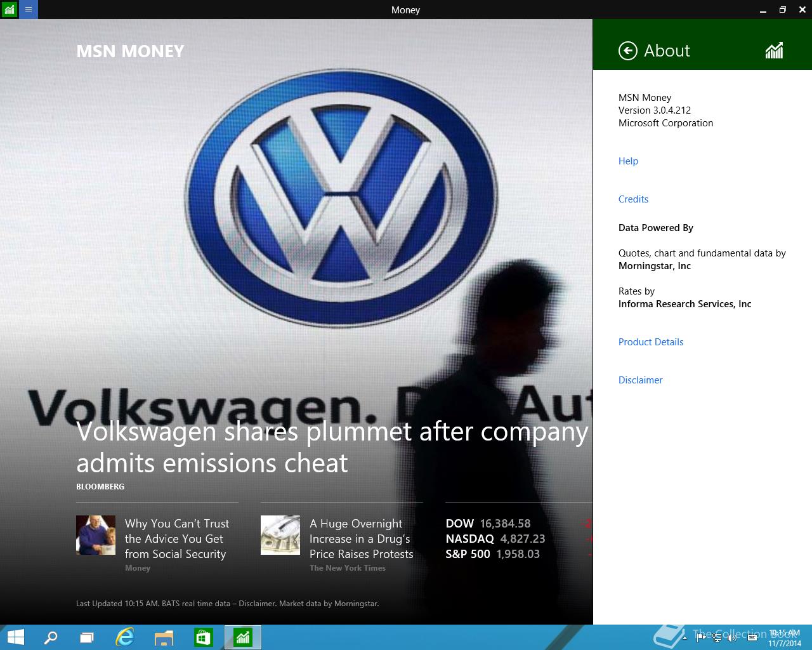812x650 pixels.
Task: Click the Money app icon in title bar
Action: coord(10,10)
